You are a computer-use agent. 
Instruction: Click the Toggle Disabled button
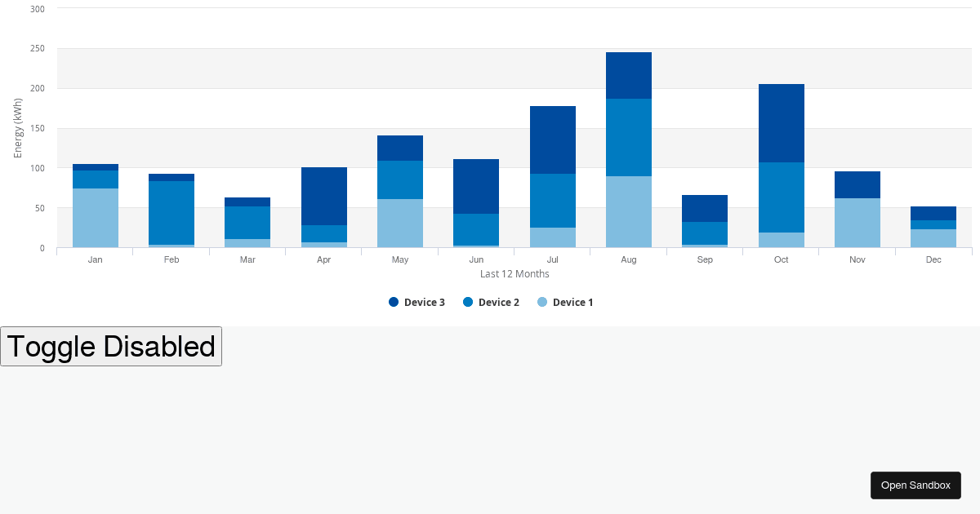(111, 347)
